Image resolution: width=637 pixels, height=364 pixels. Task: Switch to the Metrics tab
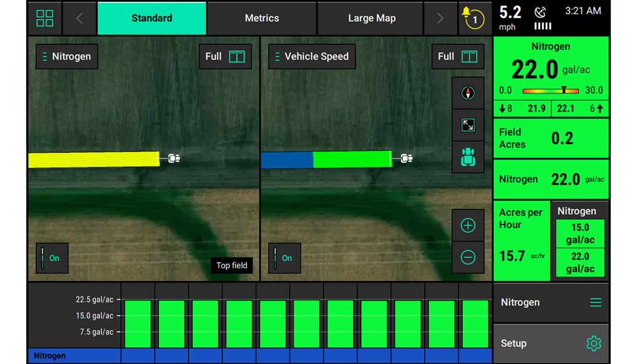tap(261, 18)
